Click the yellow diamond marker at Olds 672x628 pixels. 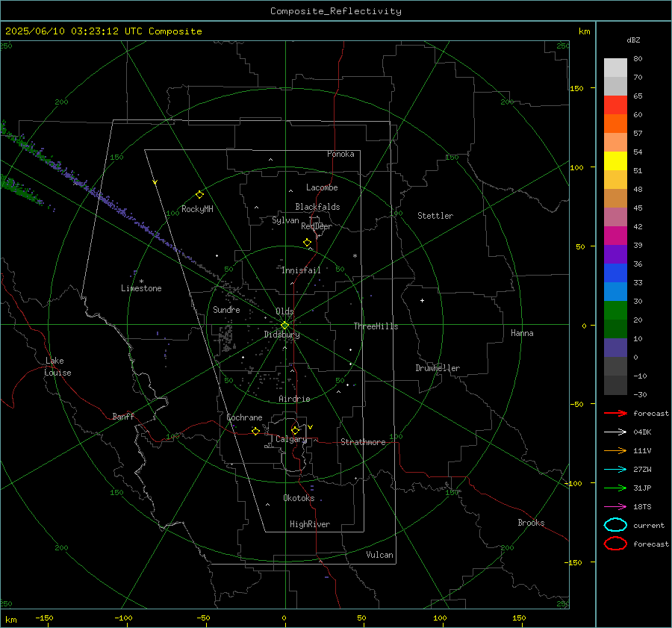click(284, 326)
